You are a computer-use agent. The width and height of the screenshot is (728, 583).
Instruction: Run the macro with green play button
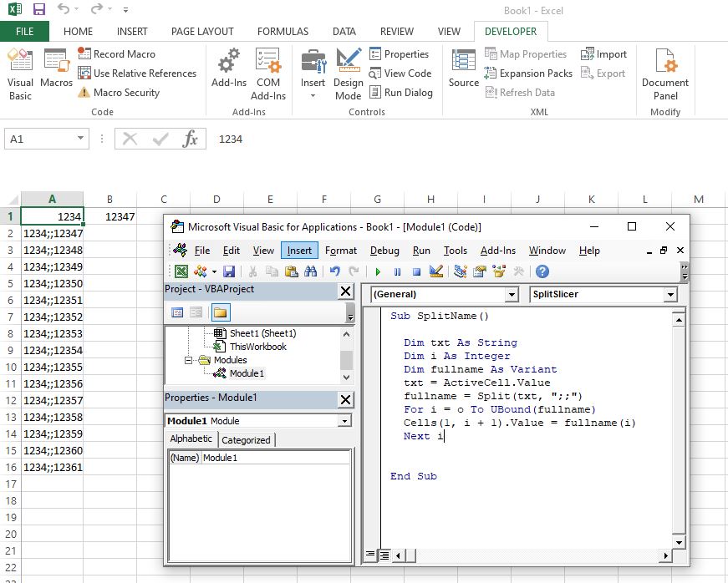378,271
